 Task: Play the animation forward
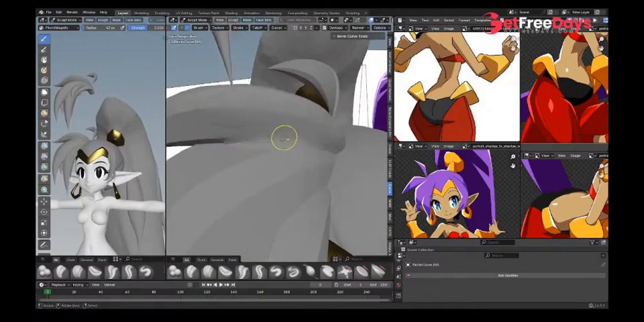(221, 284)
